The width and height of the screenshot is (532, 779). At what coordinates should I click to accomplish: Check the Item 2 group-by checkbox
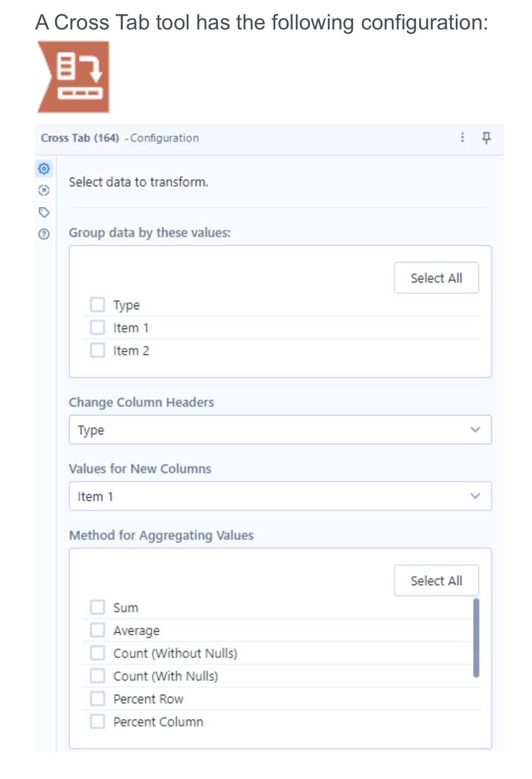click(97, 350)
